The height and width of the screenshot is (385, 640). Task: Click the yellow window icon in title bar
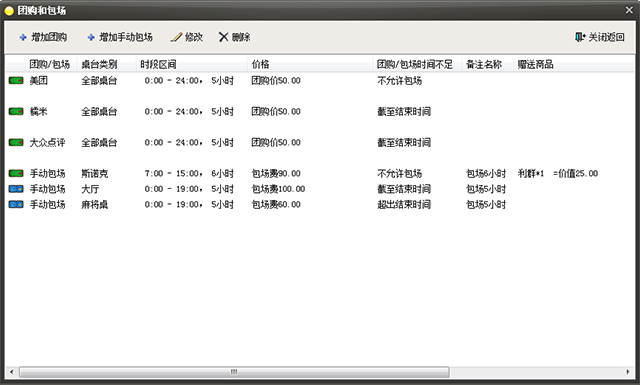(x=9, y=11)
